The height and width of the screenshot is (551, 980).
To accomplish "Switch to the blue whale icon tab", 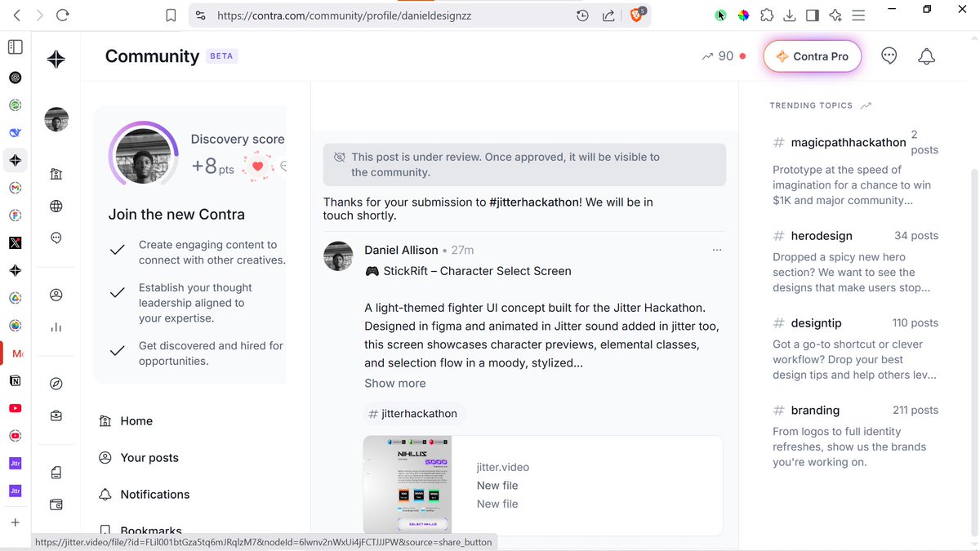I will point(15,132).
